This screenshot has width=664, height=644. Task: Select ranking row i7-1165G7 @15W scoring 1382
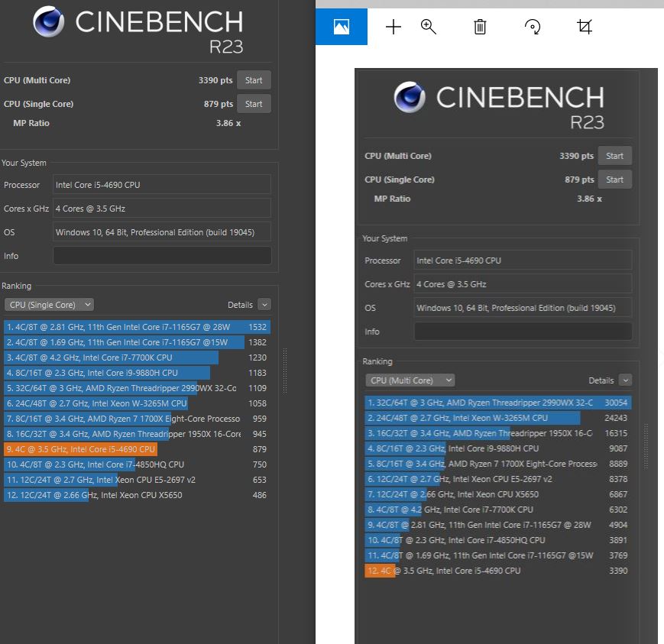138,342
